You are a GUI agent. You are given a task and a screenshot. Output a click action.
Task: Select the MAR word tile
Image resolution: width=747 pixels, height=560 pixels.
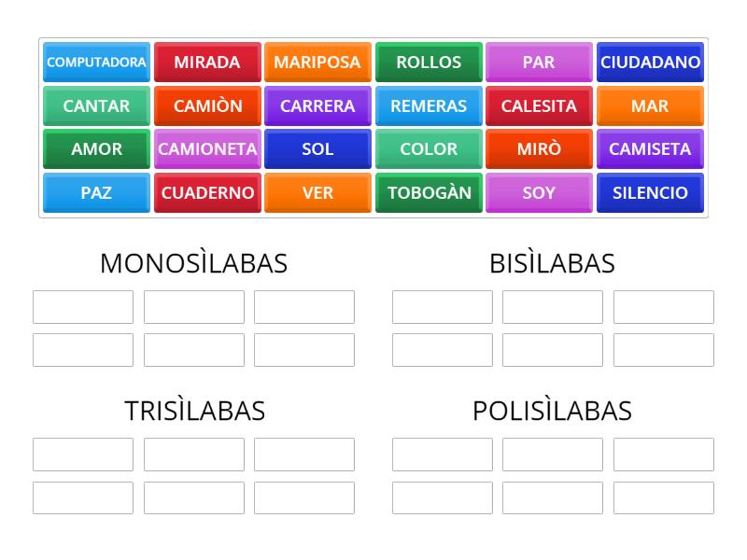click(x=650, y=105)
